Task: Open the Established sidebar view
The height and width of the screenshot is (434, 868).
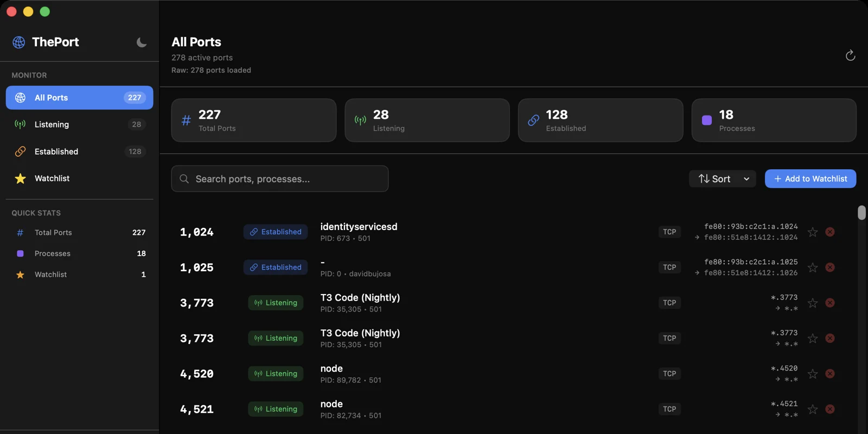Action: [x=79, y=151]
